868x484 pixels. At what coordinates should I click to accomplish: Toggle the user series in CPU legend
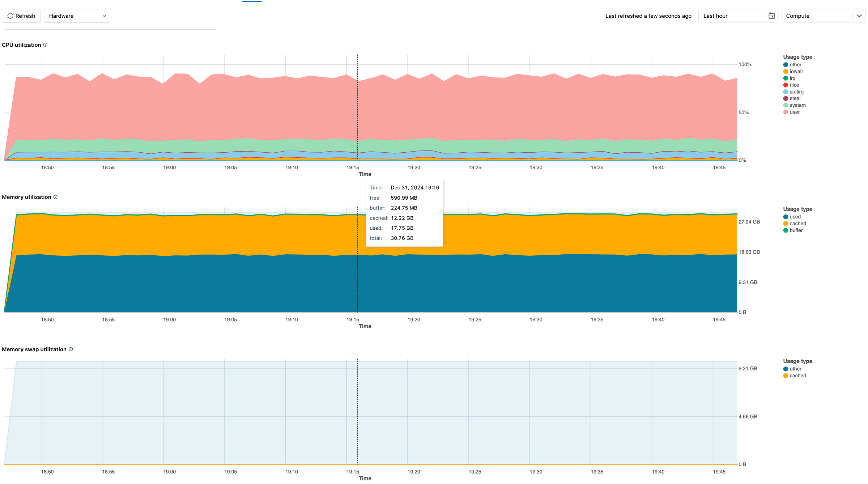point(794,112)
